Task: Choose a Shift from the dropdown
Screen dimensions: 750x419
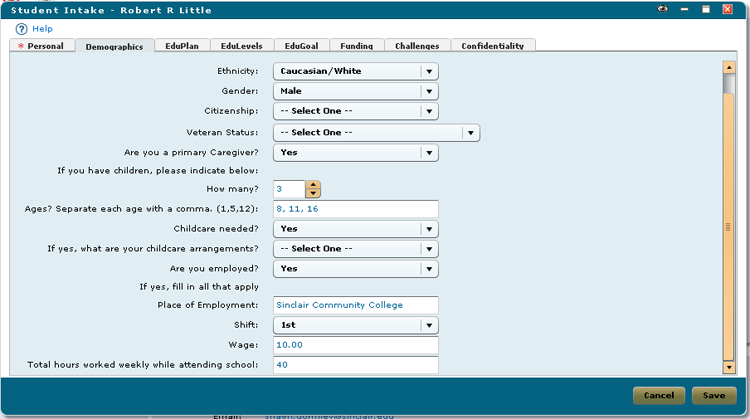Action: point(429,325)
